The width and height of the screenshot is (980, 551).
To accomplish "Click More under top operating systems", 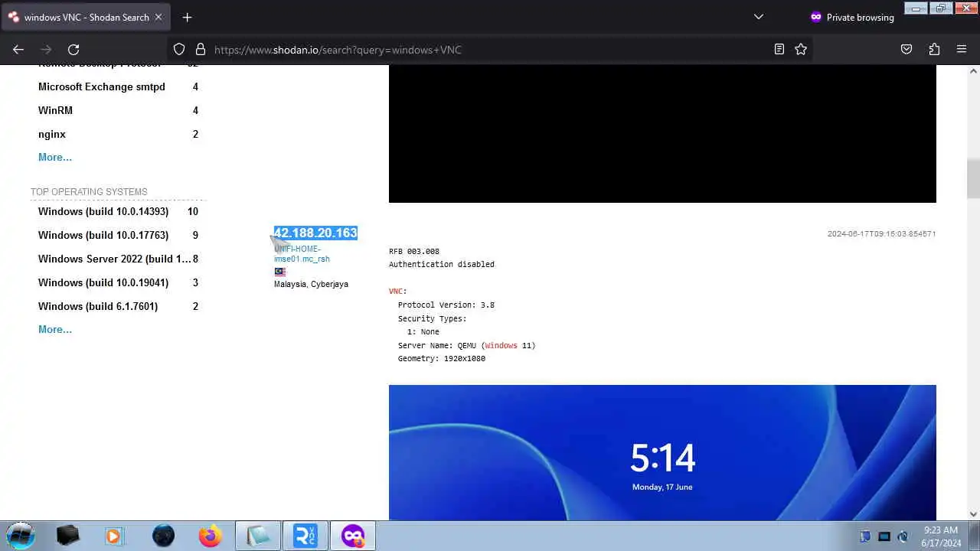I will coord(55,329).
